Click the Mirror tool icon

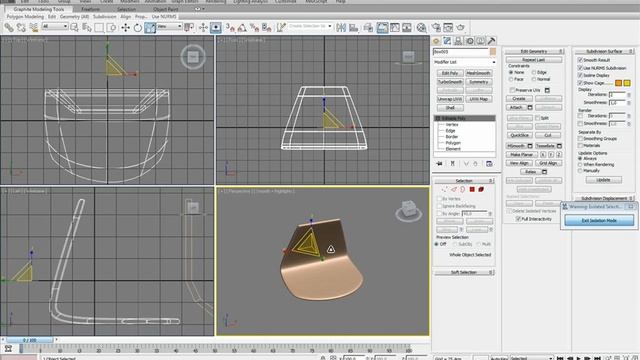pyautogui.click(x=341, y=28)
